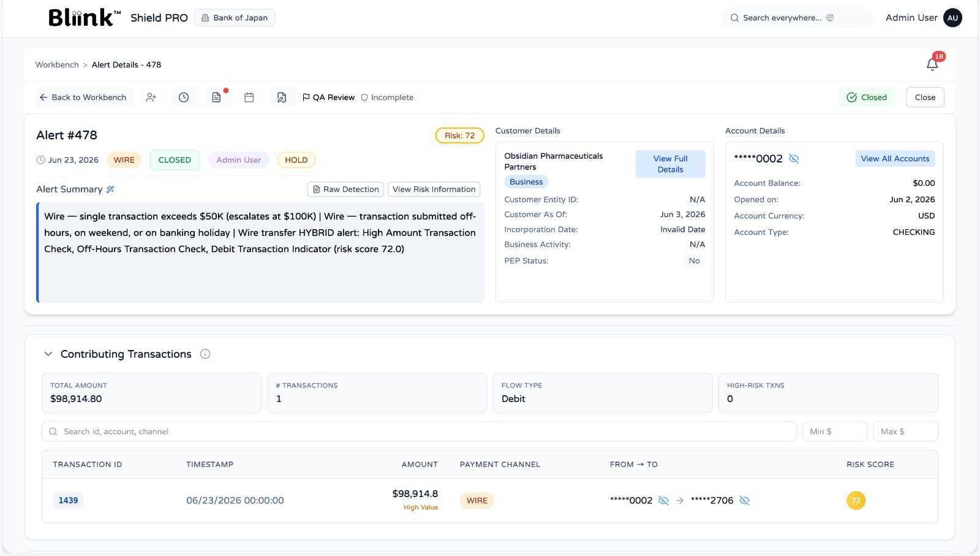This screenshot has width=980, height=556.
Task: Click the Admin User assignee tag
Action: tap(238, 160)
